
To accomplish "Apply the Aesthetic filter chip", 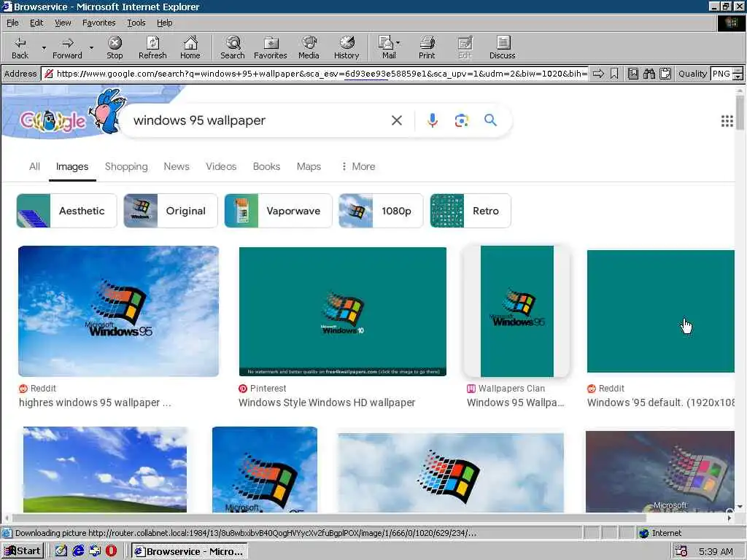I will (x=66, y=211).
